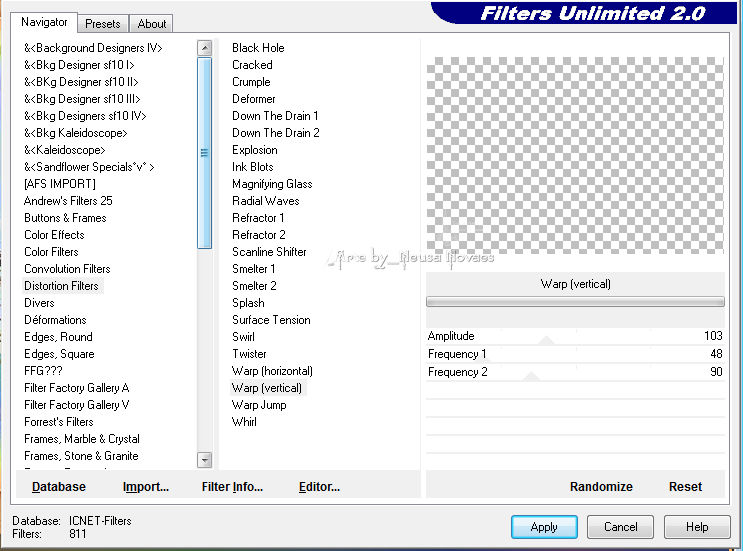Click the Randomize button
Viewport: 743px width, 551px height.
(x=601, y=487)
